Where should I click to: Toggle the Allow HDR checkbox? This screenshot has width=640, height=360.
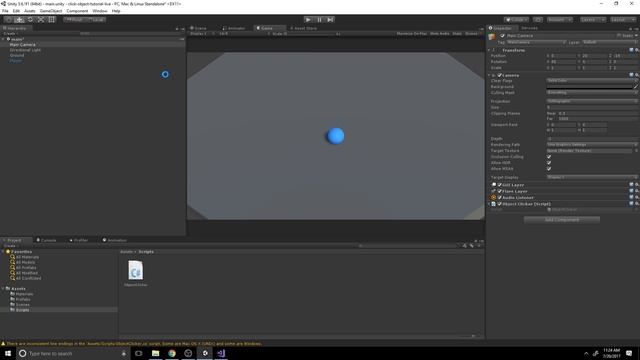[x=549, y=163]
